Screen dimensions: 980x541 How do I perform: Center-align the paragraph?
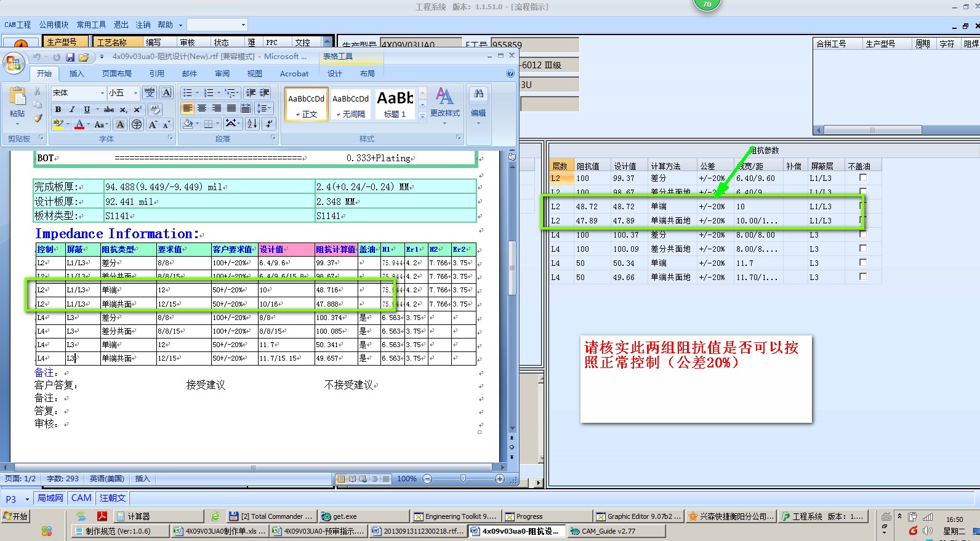202,108
